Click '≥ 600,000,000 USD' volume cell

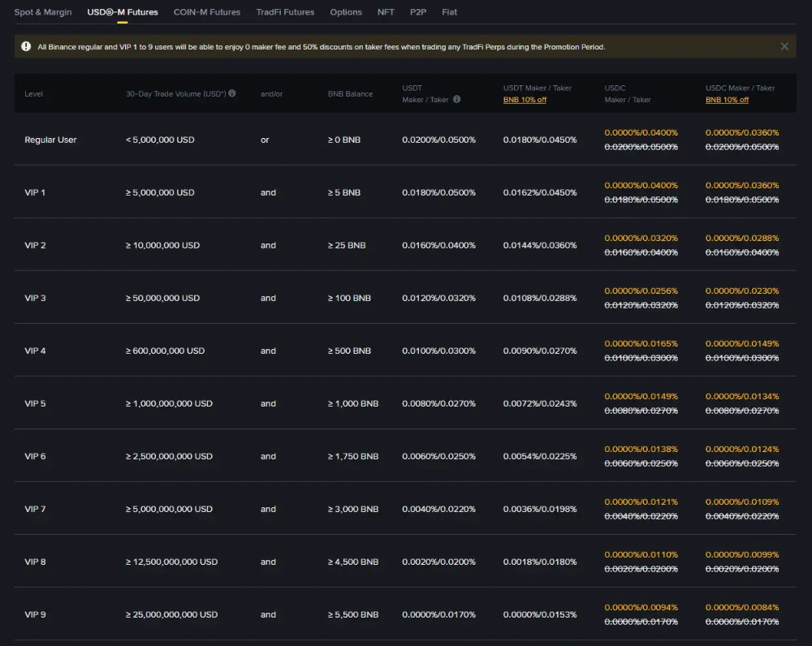tap(165, 351)
